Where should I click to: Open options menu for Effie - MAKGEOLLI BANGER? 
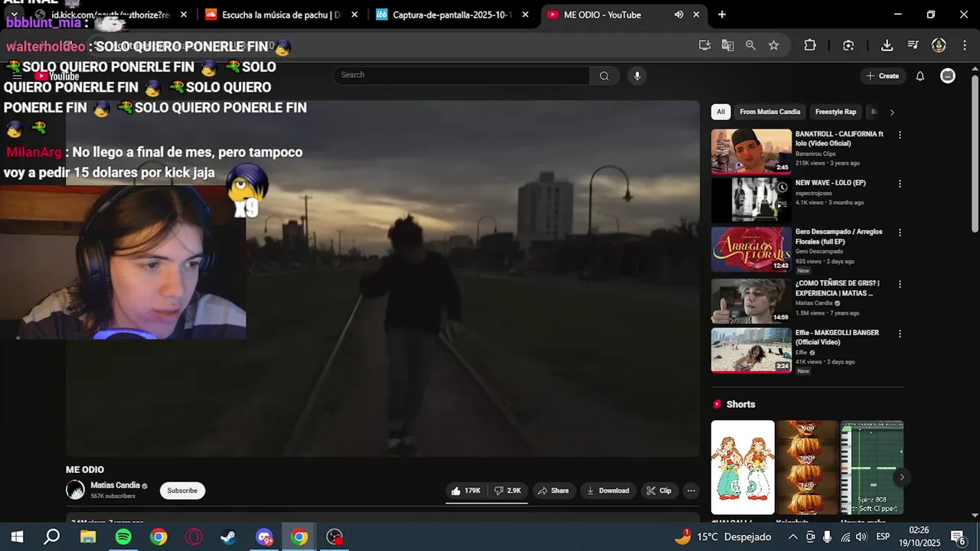coord(900,334)
